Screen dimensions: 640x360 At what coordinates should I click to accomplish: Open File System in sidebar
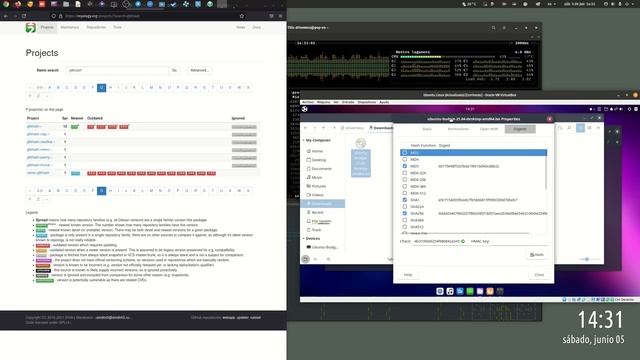point(321,221)
